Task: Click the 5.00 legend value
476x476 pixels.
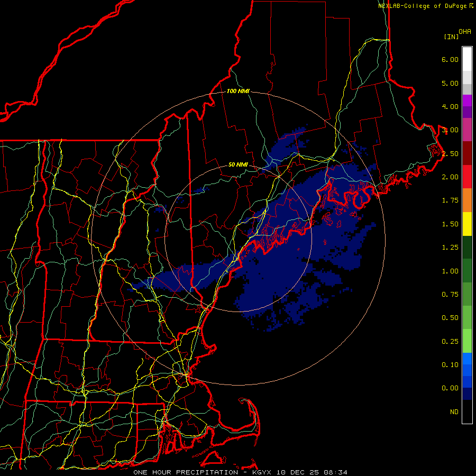Action: pos(450,83)
